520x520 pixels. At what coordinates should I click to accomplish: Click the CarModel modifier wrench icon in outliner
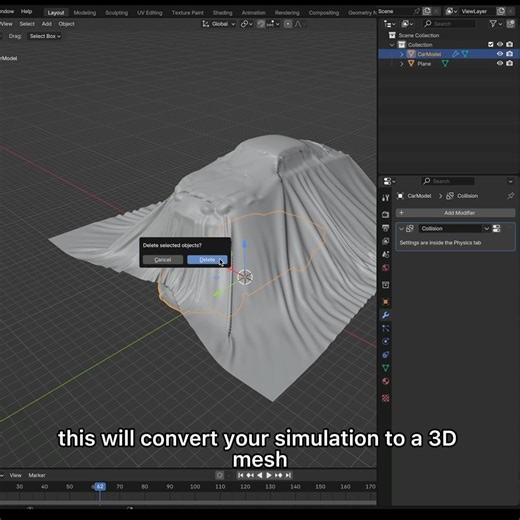[455, 54]
